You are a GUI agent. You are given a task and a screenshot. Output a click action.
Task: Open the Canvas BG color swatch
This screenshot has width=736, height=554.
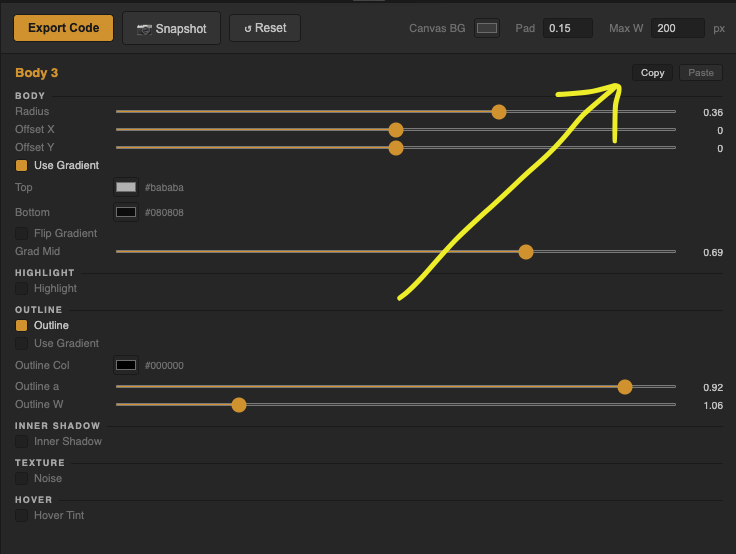[487, 28]
